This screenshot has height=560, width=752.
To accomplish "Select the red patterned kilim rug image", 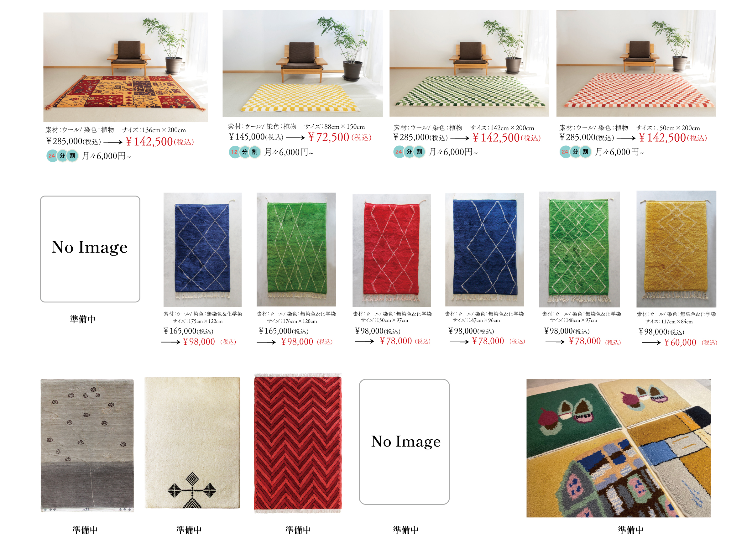I will (x=125, y=67).
